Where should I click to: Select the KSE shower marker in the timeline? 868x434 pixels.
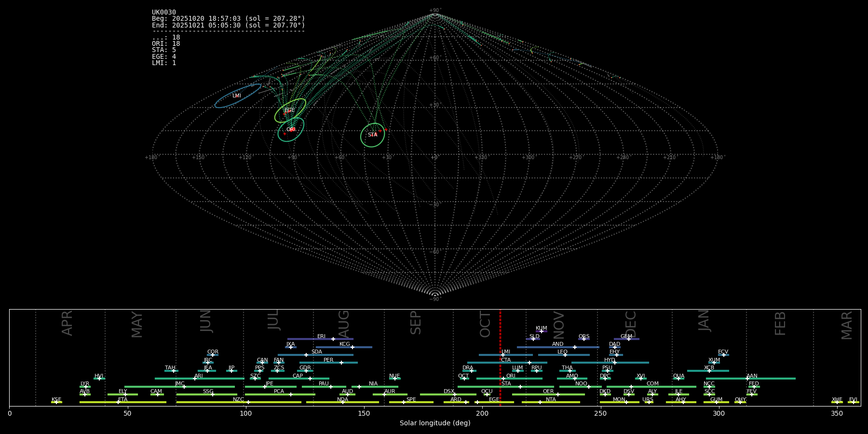[x=56, y=402]
